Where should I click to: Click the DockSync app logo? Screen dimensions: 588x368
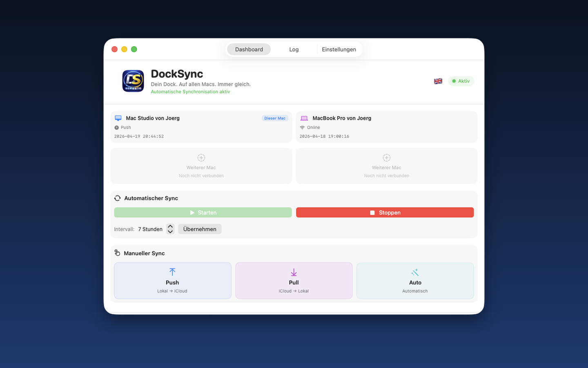click(133, 81)
